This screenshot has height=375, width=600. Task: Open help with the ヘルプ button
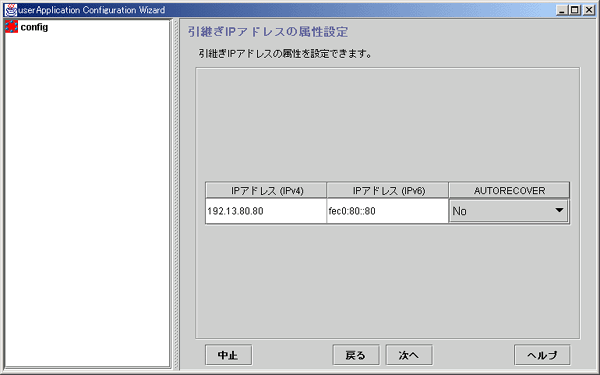[x=542, y=355]
